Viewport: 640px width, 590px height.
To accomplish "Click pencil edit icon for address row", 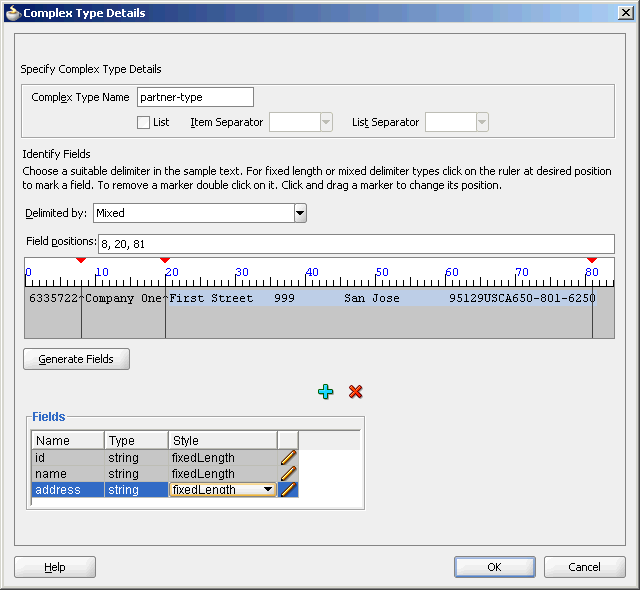I will pyautogui.click(x=288, y=490).
